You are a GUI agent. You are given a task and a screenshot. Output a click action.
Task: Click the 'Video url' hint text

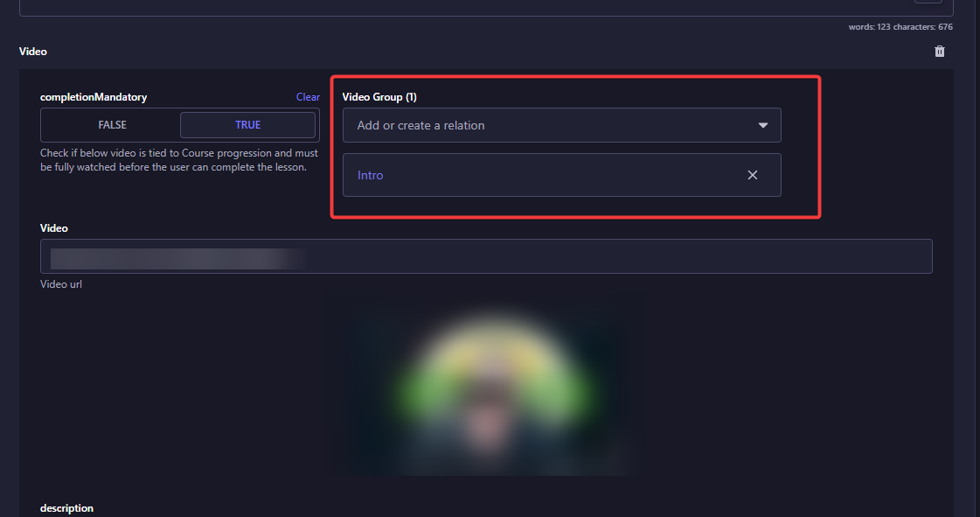pyautogui.click(x=61, y=283)
